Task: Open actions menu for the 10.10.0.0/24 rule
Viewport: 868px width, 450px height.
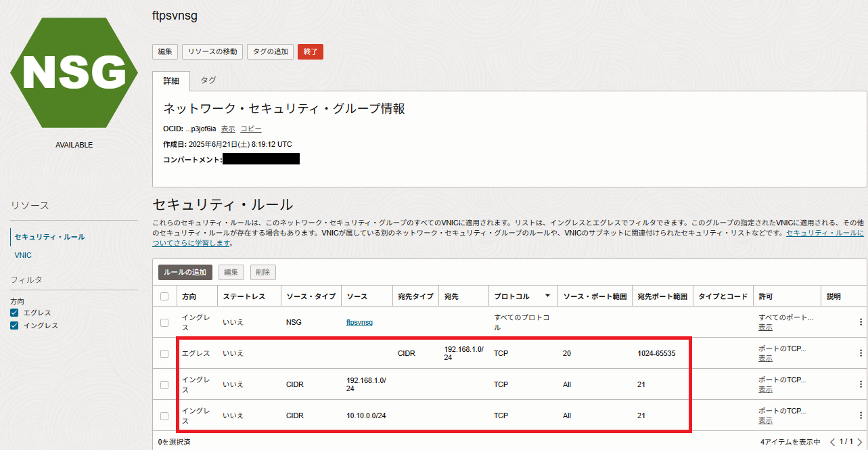Action: [x=861, y=415]
